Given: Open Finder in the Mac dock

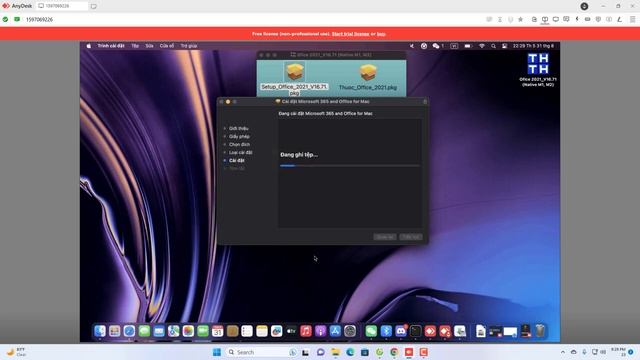Looking at the screenshot, I should [x=100, y=331].
